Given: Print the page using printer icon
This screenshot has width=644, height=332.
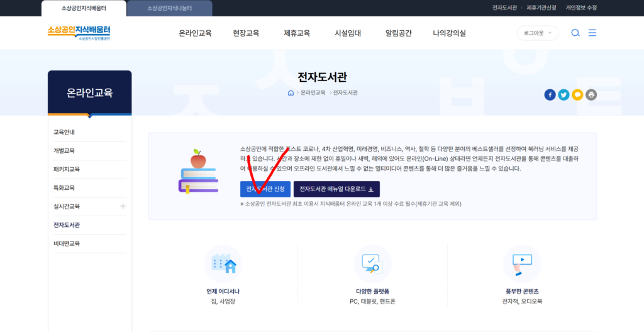Looking at the screenshot, I should click(x=591, y=95).
